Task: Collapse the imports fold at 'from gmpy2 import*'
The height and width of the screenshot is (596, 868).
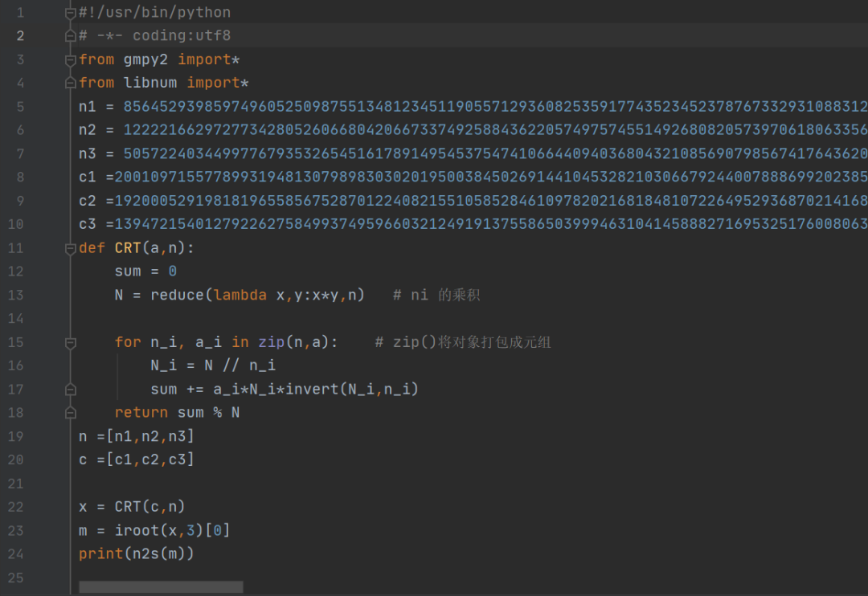Action: [71, 59]
